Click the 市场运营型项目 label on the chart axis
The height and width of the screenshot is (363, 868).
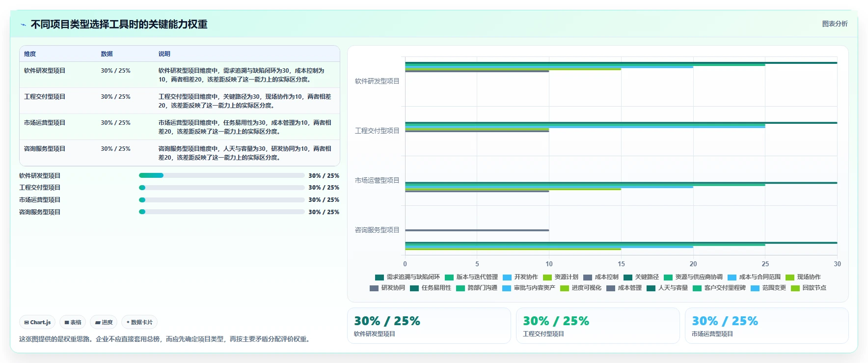coord(377,180)
